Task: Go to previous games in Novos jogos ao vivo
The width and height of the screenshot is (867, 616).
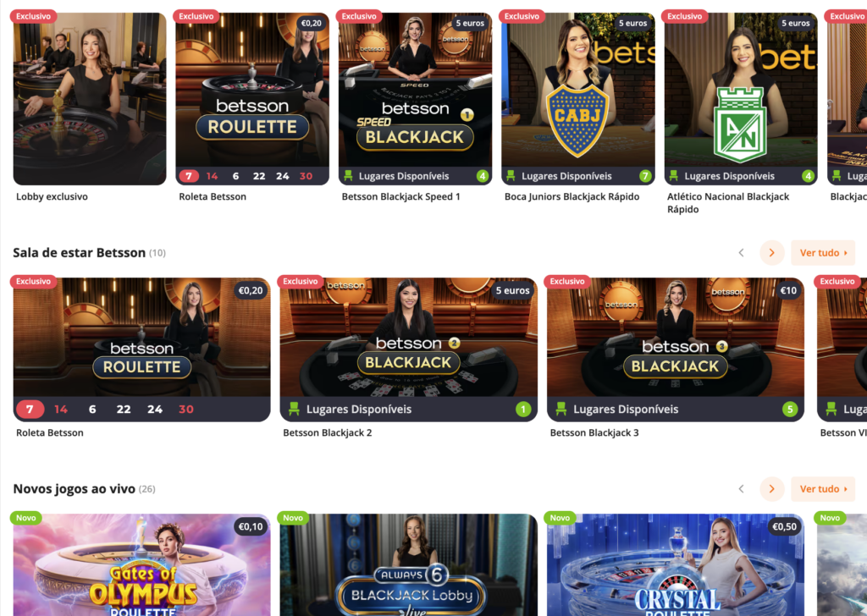Action: [742, 489]
